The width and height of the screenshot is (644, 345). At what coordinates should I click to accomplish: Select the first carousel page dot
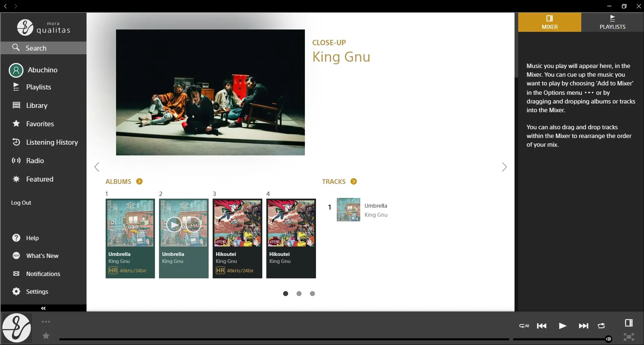click(x=285, y=294)
